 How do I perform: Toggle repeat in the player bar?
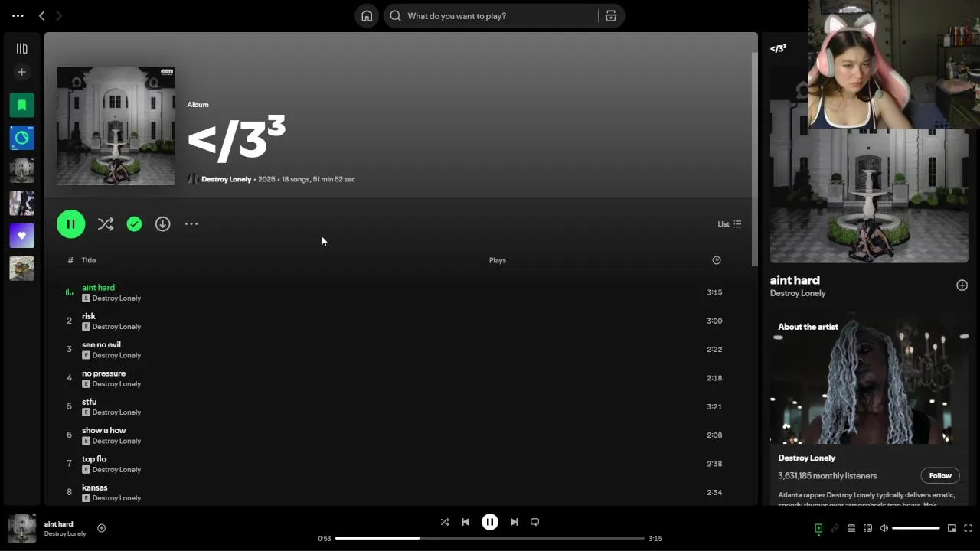pos(535,522)
